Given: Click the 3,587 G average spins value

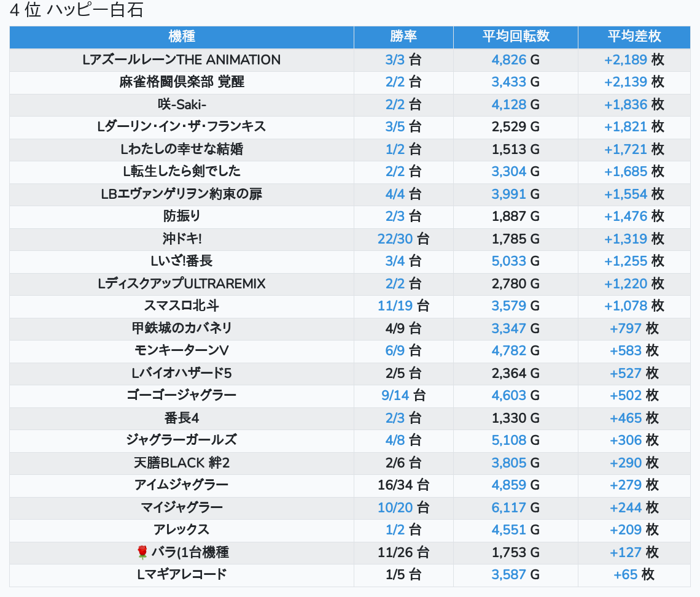Looking at the screenshot, I should (516, 575).
